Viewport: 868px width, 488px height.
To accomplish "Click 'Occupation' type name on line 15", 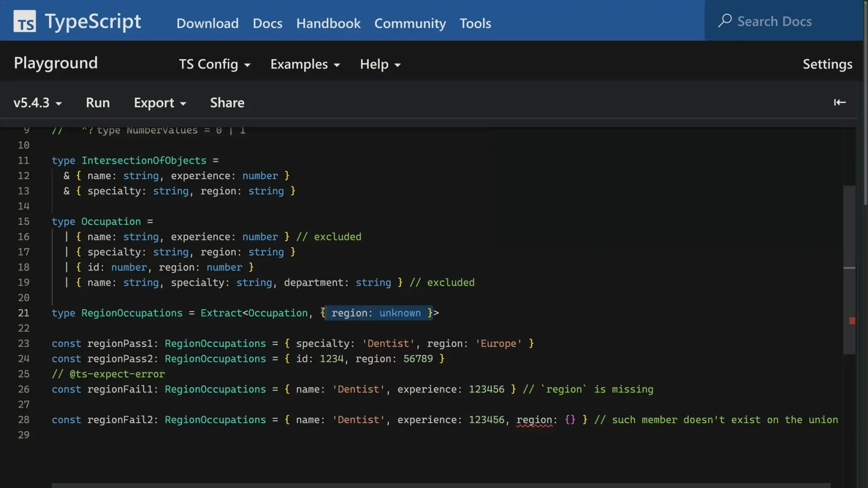I will tap(111, 221).
